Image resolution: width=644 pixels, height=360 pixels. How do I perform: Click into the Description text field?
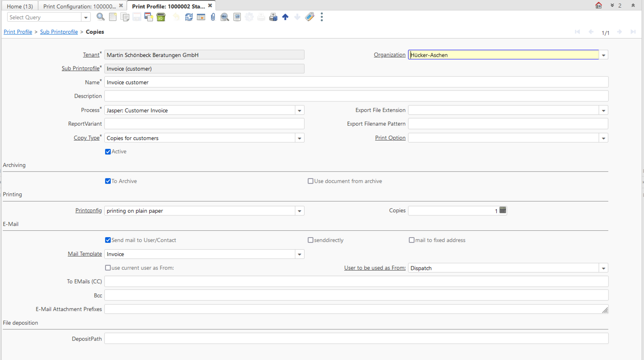tap(356, 96)
